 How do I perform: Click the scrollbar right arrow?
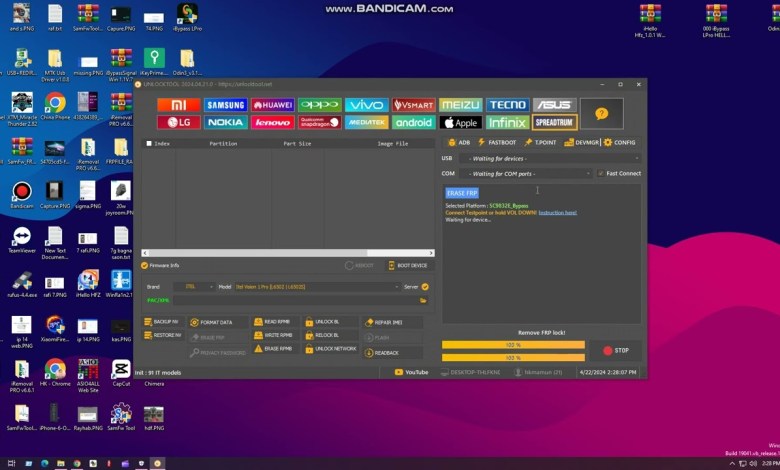point(431,253)
